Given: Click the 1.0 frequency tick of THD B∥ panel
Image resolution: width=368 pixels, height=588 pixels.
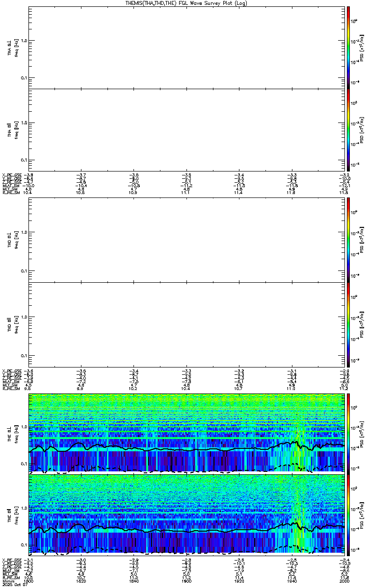Looking at the screenshot, I should tap(24, 317).
